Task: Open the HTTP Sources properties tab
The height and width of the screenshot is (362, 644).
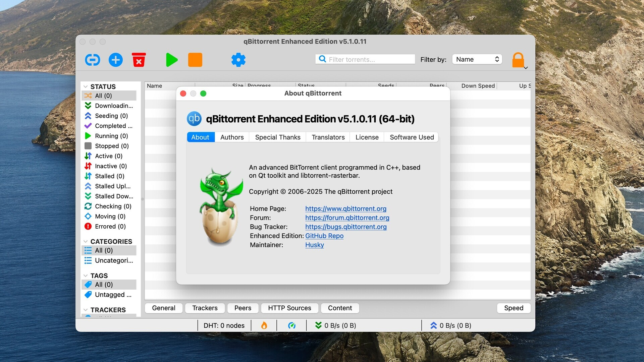Action: click(x=289, y=308)
